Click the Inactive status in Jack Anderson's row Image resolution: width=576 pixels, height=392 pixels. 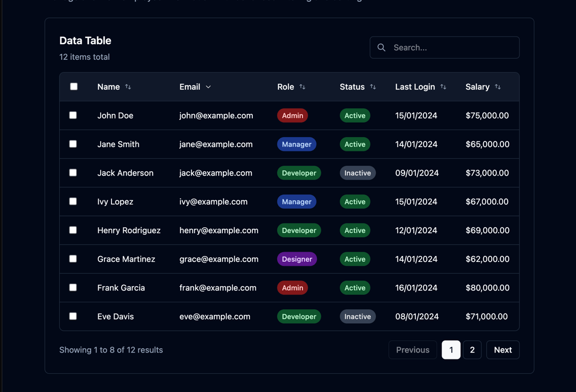pos(357,173)
